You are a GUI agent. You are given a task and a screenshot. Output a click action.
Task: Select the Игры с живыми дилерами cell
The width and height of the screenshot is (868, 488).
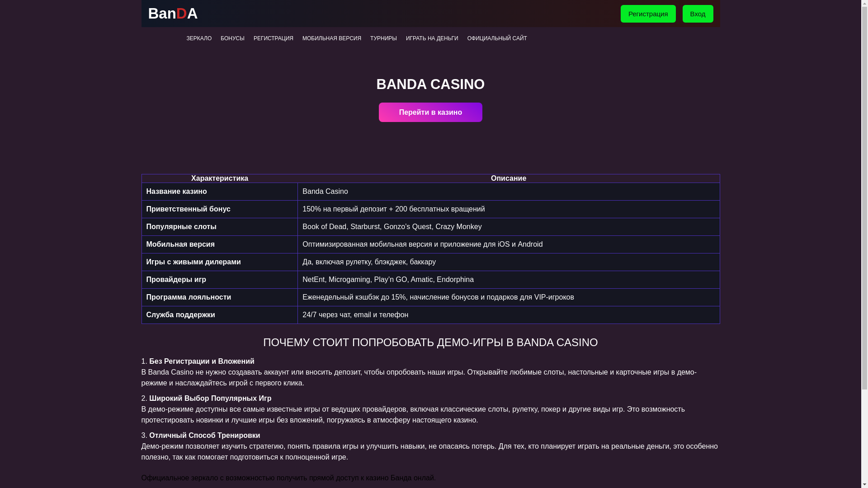[220, 262]
